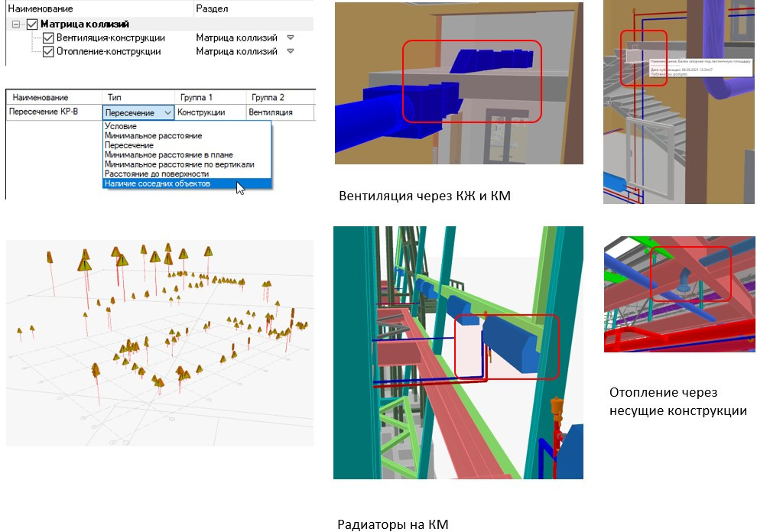Toggle the Вентиляция-конструкции checkbox
This screenshot has width=757, height=532.
pyautogui.click(x=48, y=37)
